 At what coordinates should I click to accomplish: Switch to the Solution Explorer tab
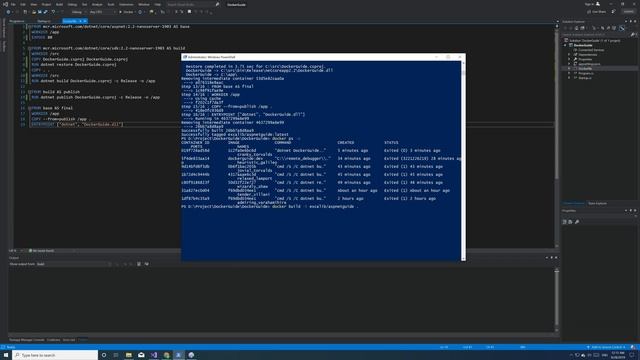(x=574, y=203)
